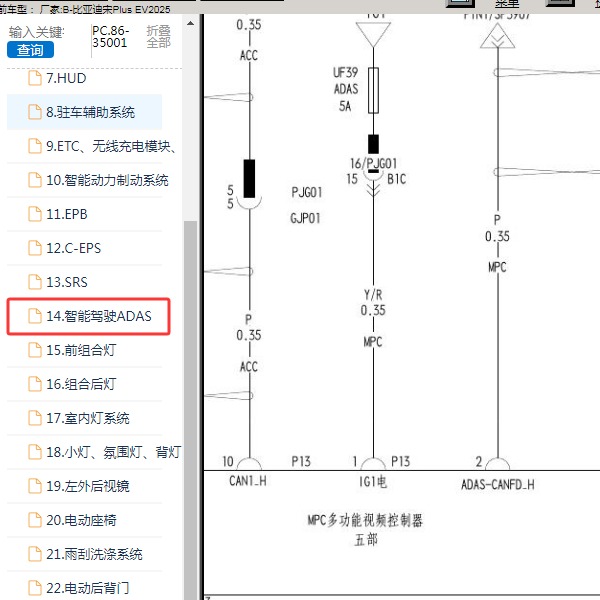Click the ADAS-CANFD_H pin label
The height and width of the screenshot is (600, 600).
point(497,485)
